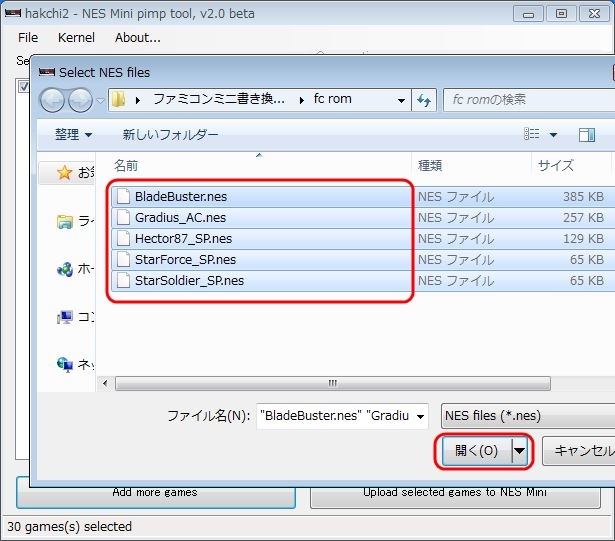Expand the 開く(O) button's dropdown arrow

[x=520, y=451]
